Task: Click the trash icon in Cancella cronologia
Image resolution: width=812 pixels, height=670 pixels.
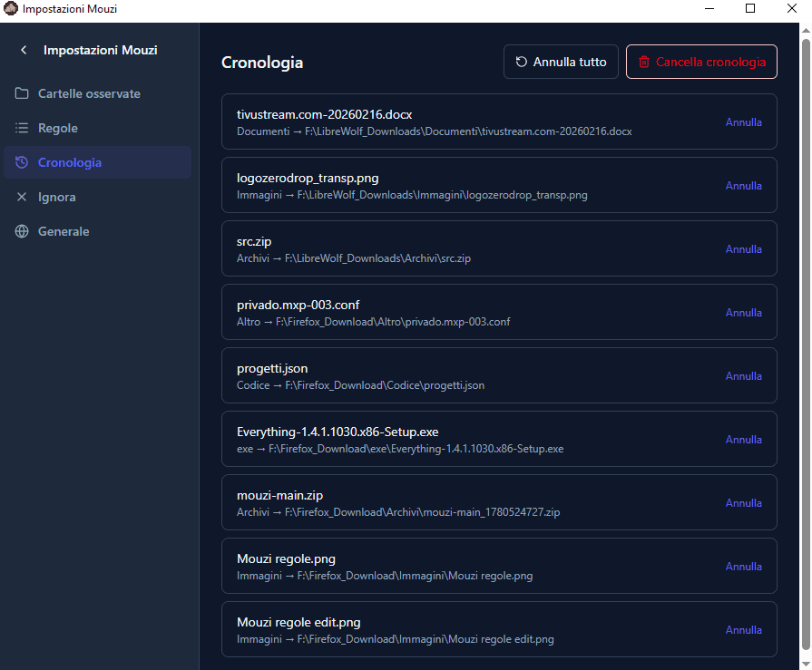Action: [643, 62]
